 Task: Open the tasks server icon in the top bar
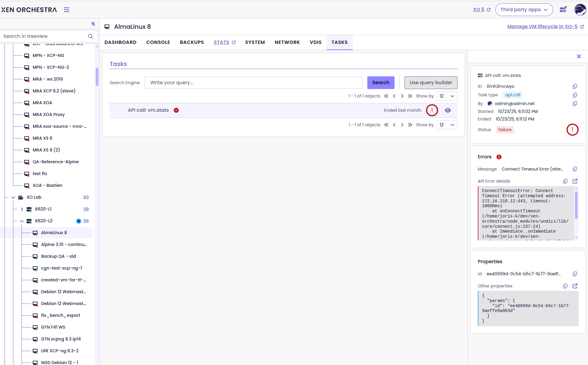[563, 10]
